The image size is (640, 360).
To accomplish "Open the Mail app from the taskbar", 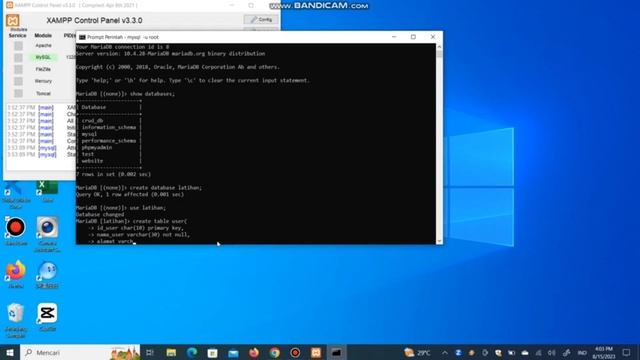I will (x=233, y=352).
